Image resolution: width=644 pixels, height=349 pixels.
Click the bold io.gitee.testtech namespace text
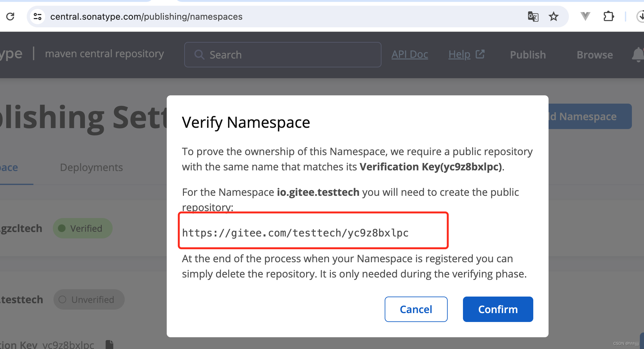click(318, 192)
